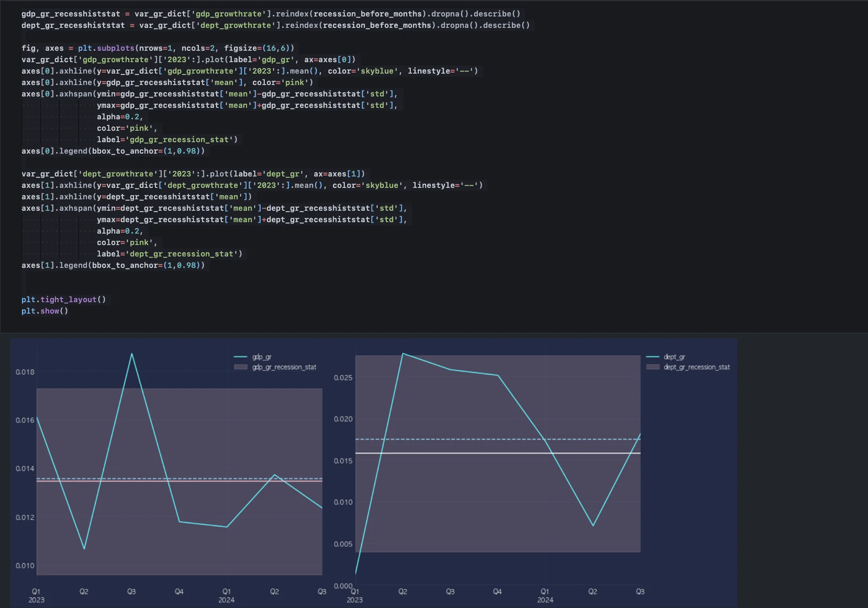
Task: Click the dept_gr_recesshiststat assignment line
Action: 275,25
